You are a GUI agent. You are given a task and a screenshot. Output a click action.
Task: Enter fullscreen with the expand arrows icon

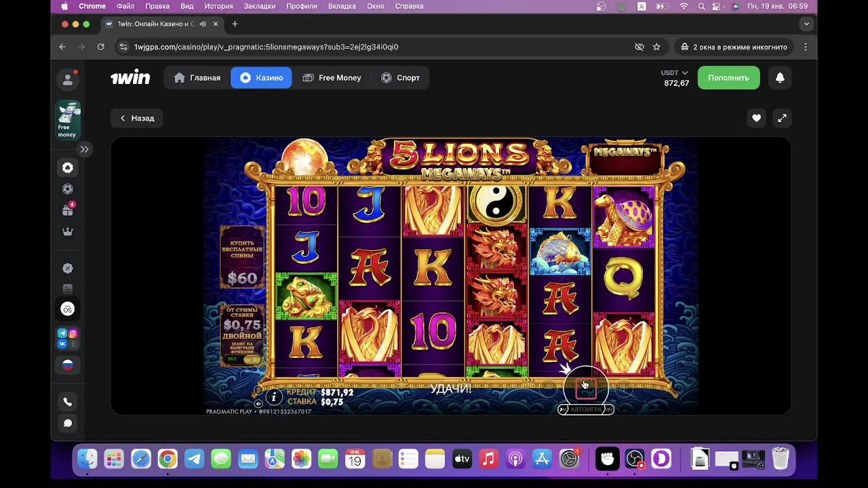point(782,118)
